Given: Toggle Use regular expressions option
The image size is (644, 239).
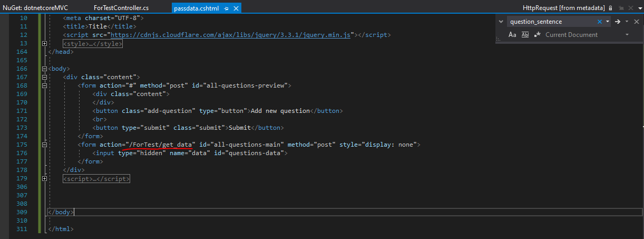Looking at the screenshot, I should tap(538, 35).
